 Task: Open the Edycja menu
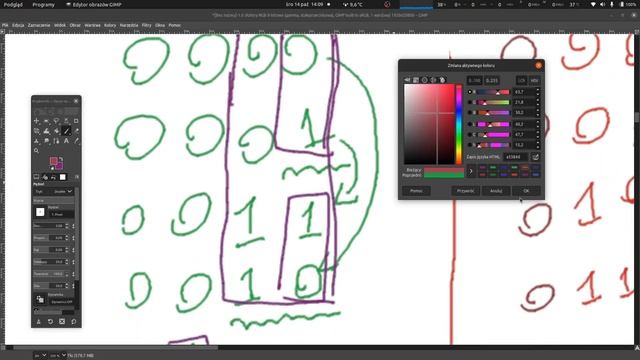click(x=18, y=25)
